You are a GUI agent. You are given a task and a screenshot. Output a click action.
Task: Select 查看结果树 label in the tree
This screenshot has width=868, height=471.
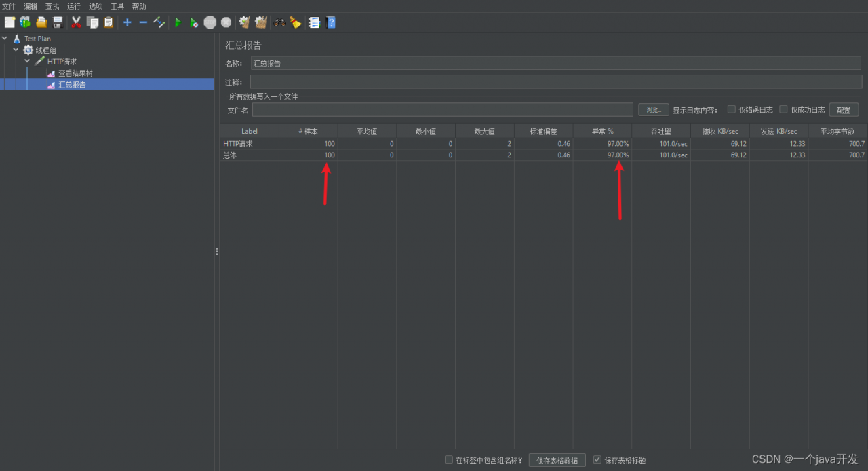[x=75, y=73]
